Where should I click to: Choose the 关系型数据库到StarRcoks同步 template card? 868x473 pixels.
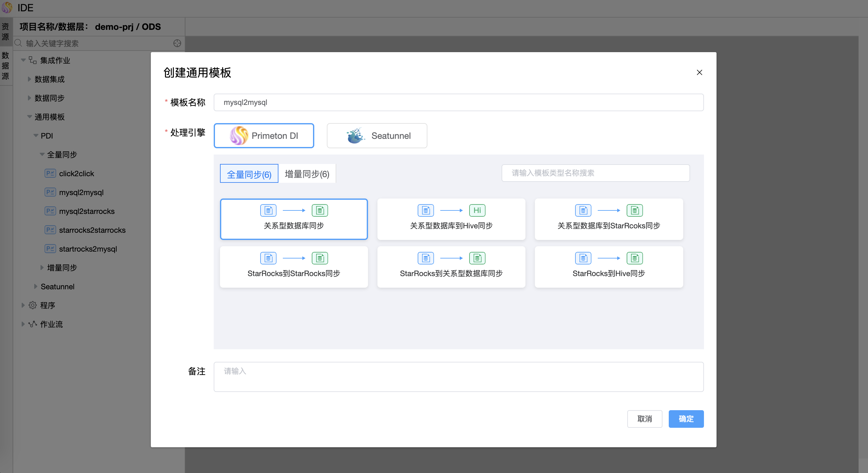[608, 219]
